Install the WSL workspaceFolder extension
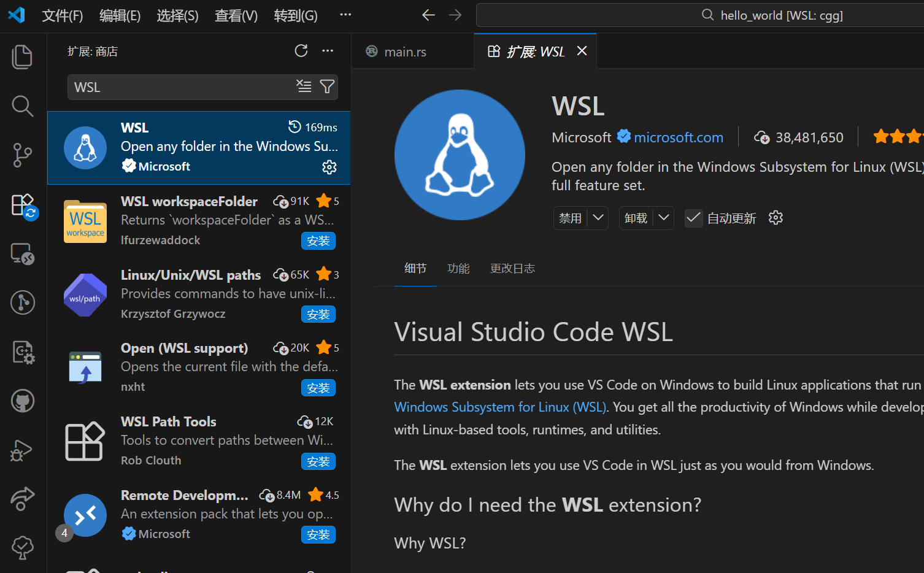Viewport: 924px width, 573px height. coord(318,241)
